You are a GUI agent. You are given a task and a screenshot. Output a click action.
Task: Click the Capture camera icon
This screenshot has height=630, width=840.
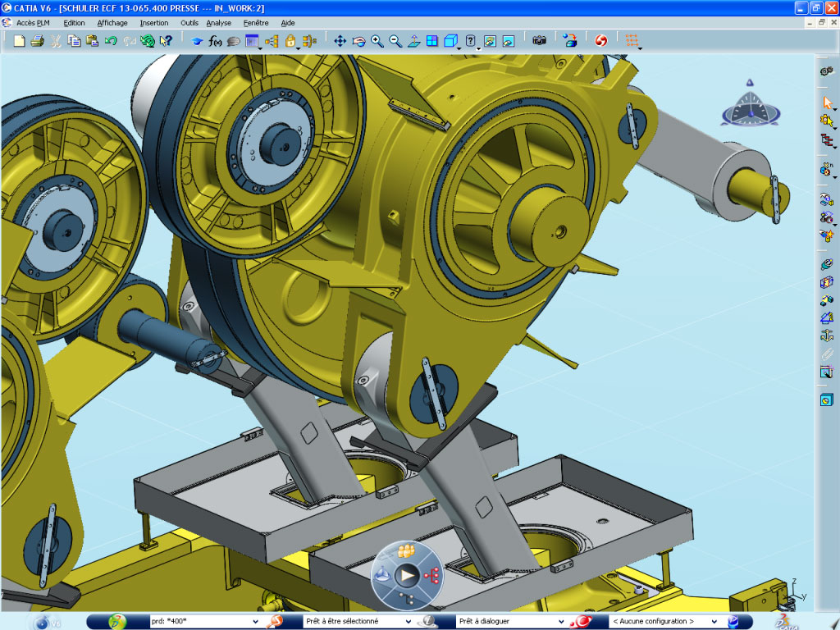[539, 40]
